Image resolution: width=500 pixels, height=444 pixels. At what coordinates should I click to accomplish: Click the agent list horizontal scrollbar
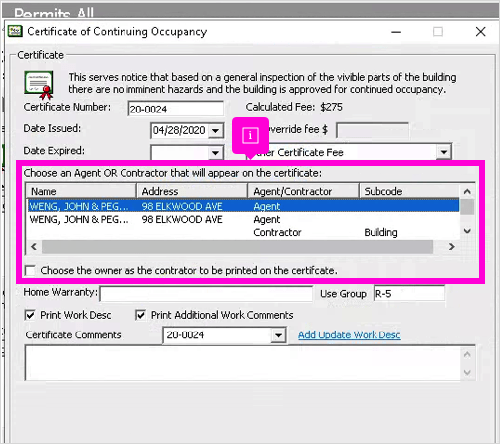[x=237, y=247]
